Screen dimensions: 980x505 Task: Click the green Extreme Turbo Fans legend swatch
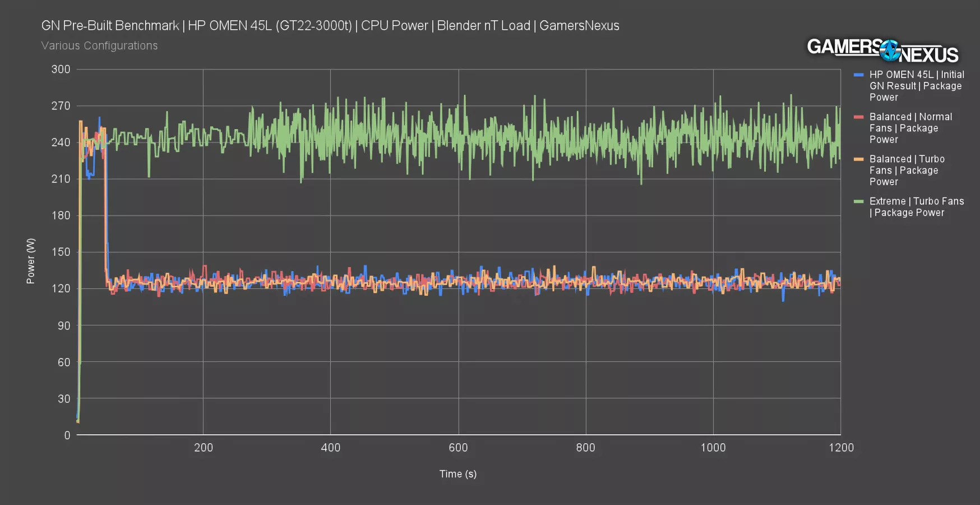(x=858, y=201)
